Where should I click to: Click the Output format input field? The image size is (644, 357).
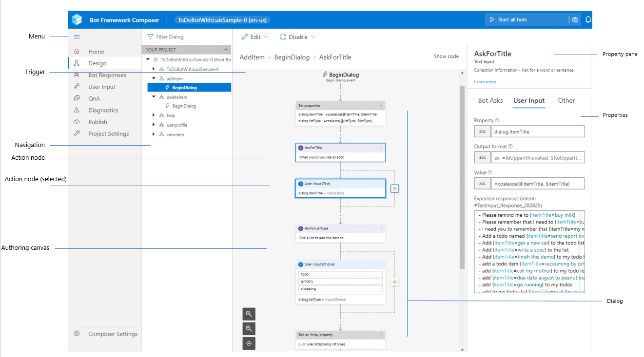point(537,157)
